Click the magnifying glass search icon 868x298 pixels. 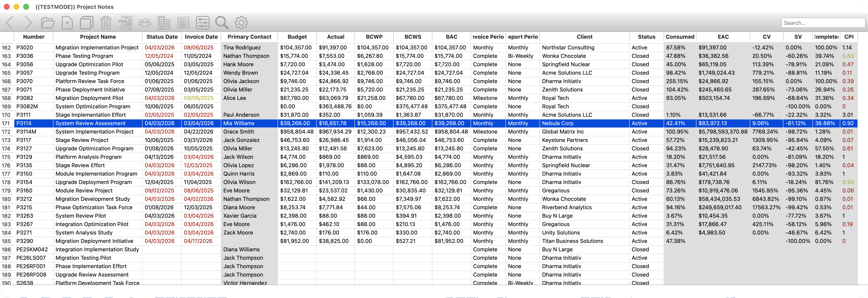pos(222,23)
